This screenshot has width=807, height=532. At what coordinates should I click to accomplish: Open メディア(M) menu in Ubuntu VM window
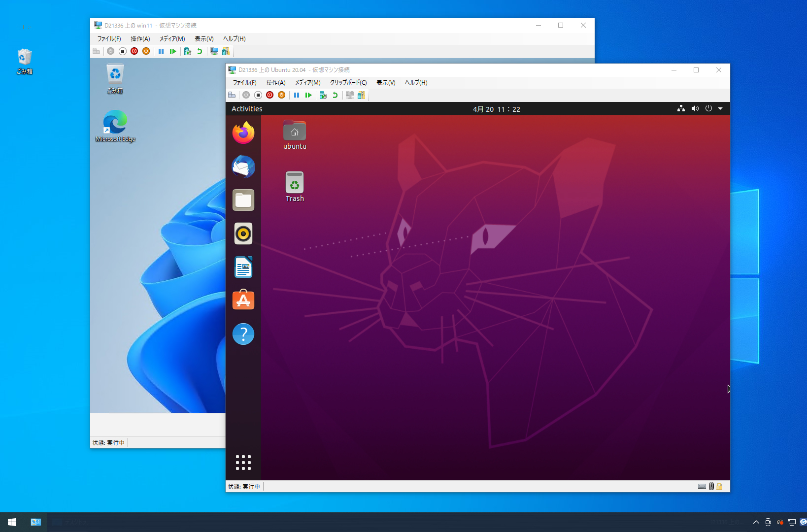[307, 83]
